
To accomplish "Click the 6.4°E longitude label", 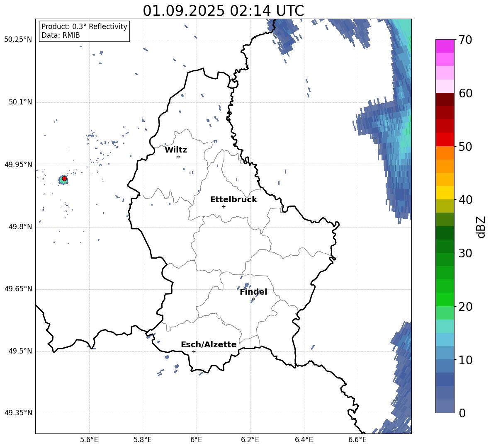I will [x=304, y=440].
